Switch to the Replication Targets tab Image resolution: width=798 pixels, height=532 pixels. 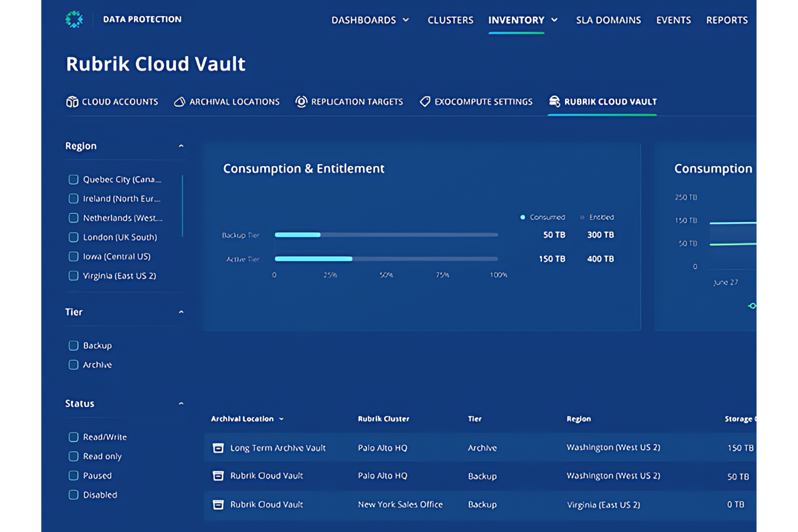(349, 101)
